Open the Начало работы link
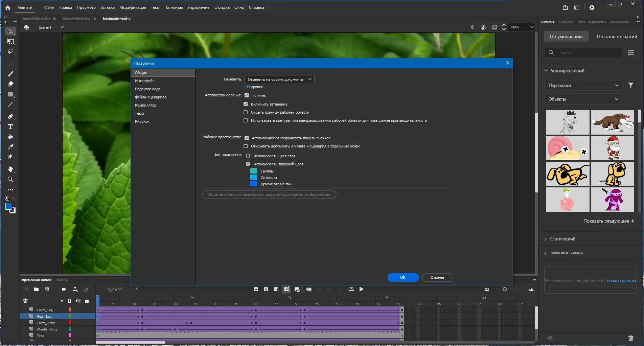This screenshot has height=346, width=644. click(x=621, y=280)
